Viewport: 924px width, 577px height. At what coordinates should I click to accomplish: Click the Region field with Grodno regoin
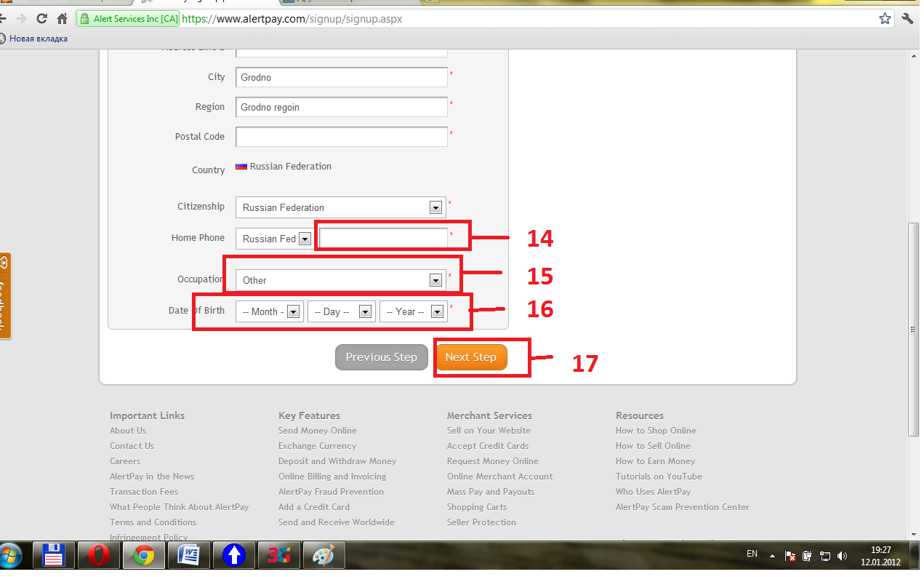(341, 107)
